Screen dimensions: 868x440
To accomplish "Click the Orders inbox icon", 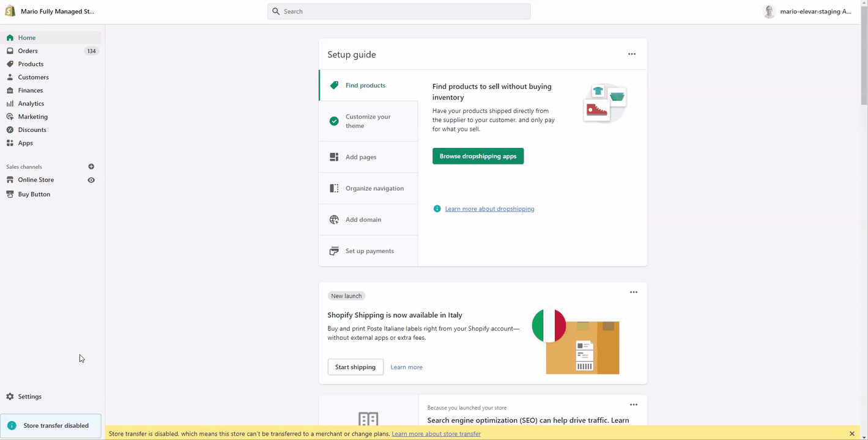I will tap(10, 51).
